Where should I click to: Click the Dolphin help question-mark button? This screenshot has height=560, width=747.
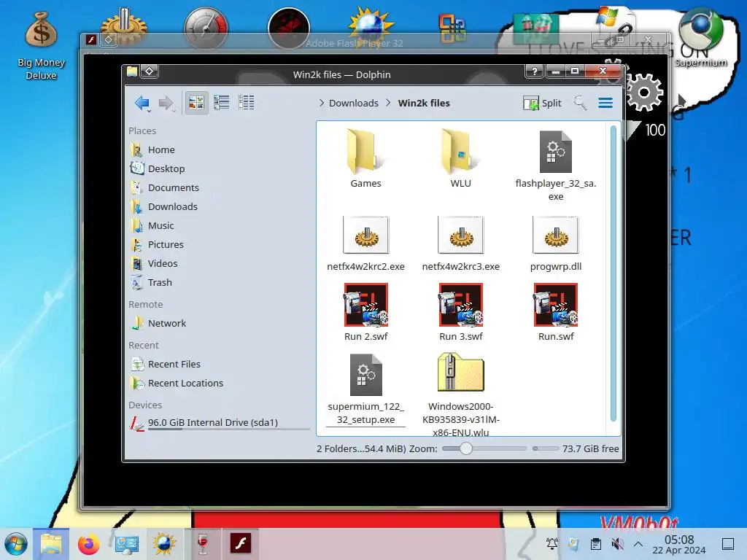click(535, 71)
